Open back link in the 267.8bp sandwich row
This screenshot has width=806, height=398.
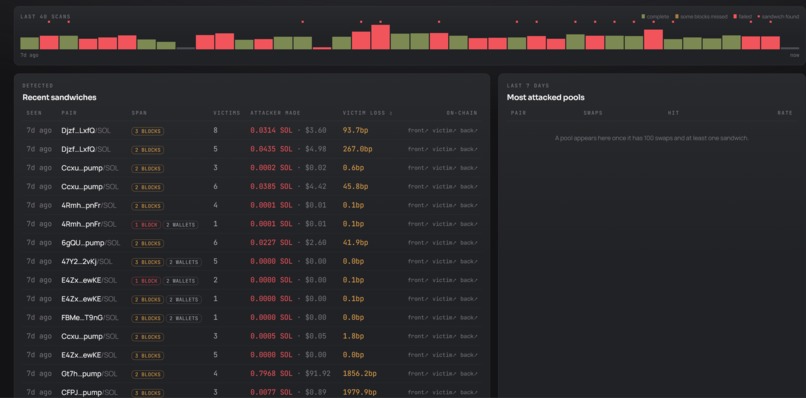pos(468,149)
